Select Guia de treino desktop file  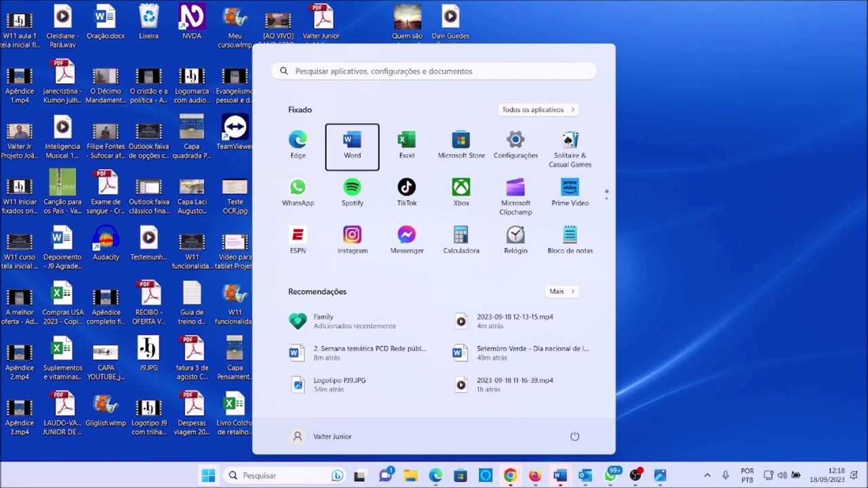[x=192, y=302]
